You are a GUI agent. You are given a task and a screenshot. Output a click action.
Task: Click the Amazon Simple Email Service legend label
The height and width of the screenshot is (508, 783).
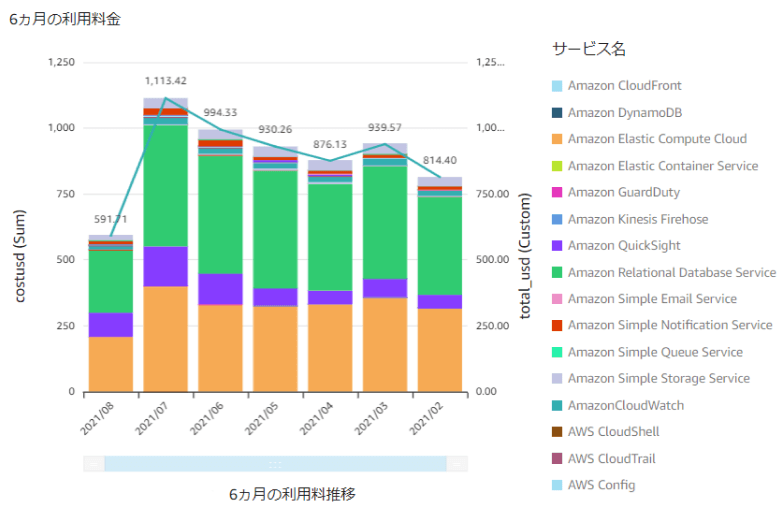(x=652, y=299)
